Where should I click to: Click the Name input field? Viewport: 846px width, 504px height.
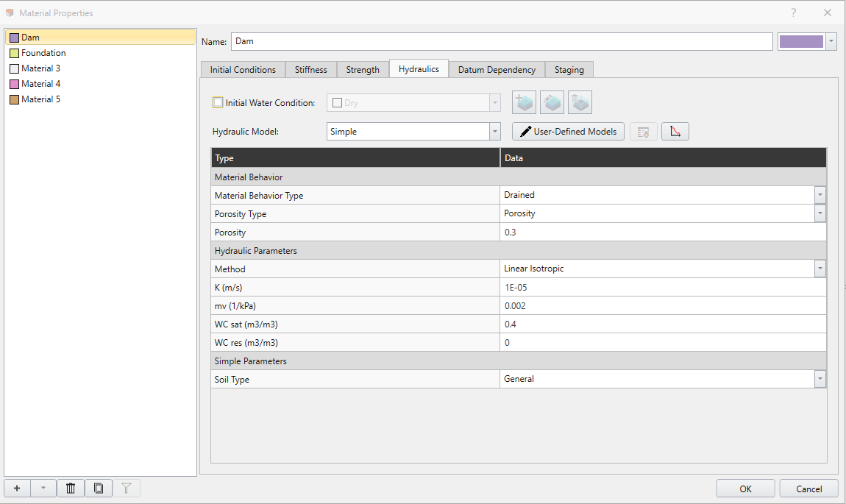502,41
